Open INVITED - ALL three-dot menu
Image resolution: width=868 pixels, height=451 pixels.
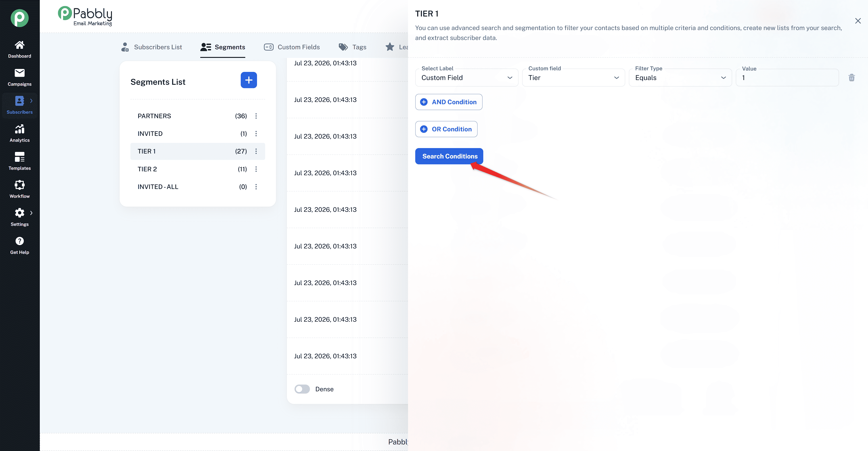pos(256,187)
